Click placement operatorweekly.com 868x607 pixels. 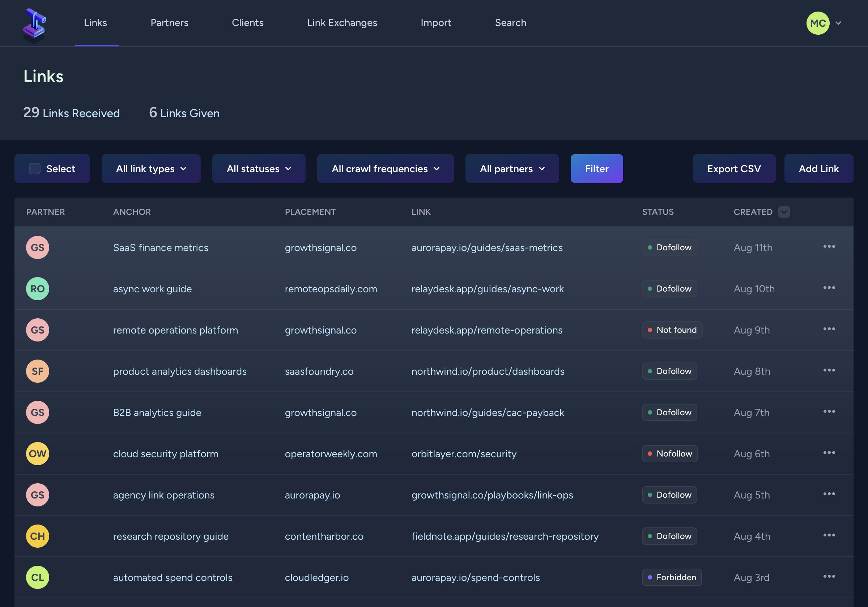point(331,454)
